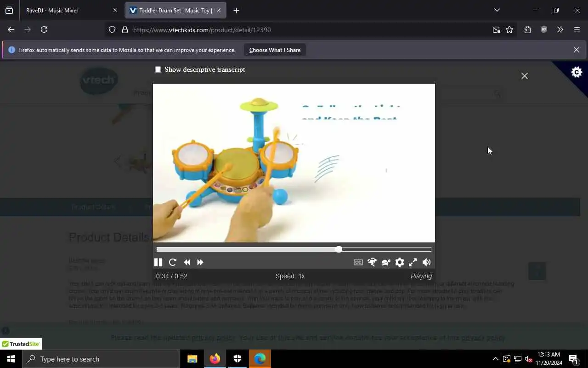
Task: Check the Show descriptive transcript checkbox
Action: tap(158, 69)
